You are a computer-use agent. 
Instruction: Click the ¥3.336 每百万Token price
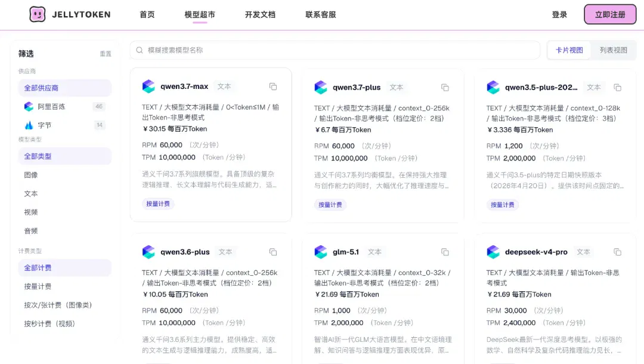(x=520, y=130)
